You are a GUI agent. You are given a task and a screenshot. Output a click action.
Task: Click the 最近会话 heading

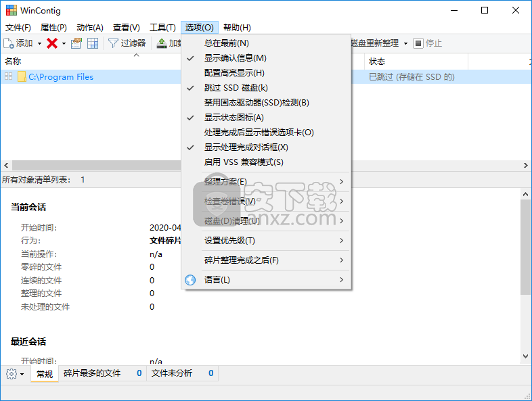click(28, 341)
